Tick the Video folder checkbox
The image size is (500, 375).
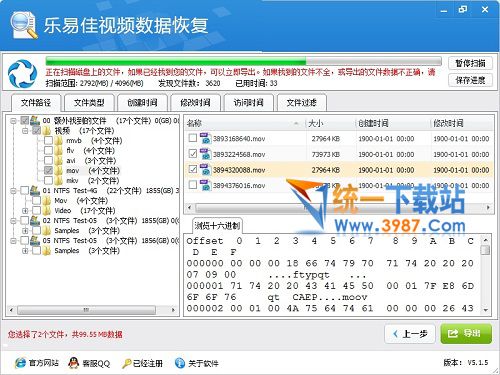point(37,211)
